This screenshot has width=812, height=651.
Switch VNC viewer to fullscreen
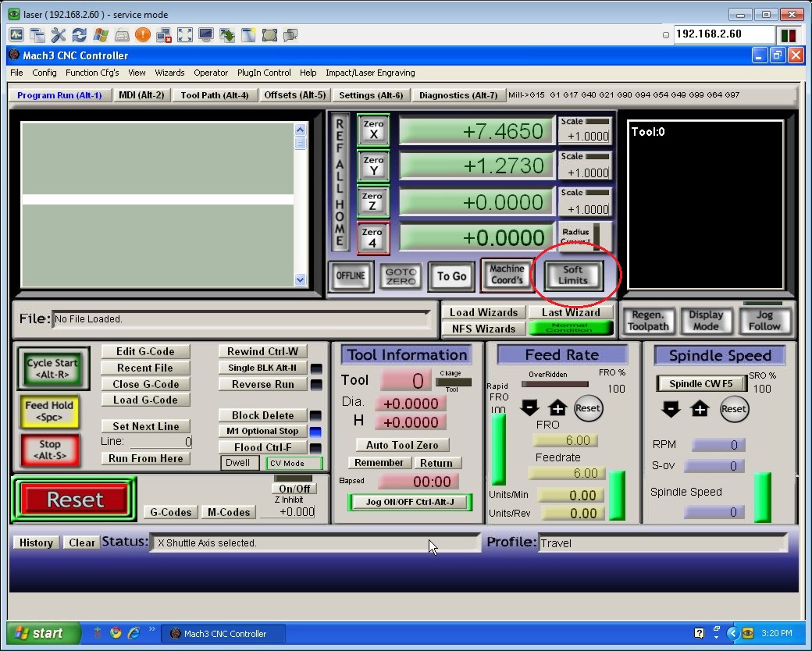coord(185,34)
